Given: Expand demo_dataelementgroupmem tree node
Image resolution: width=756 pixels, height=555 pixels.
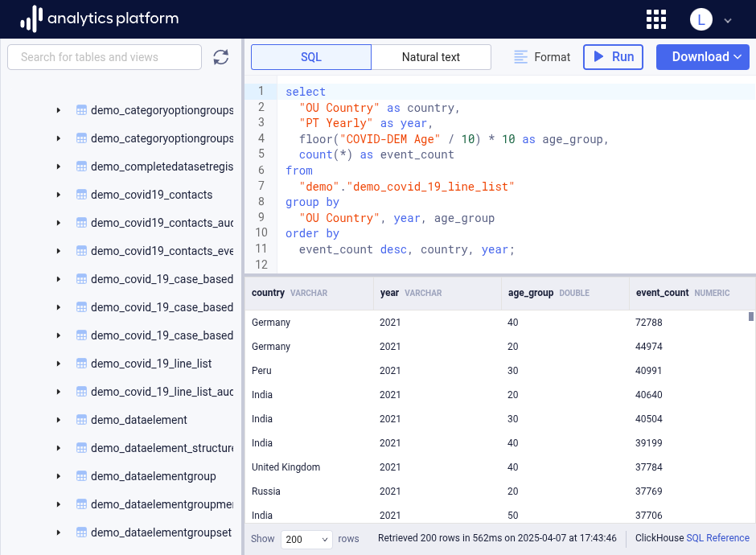Looking at the screenshot, I should tap(59, 504).
